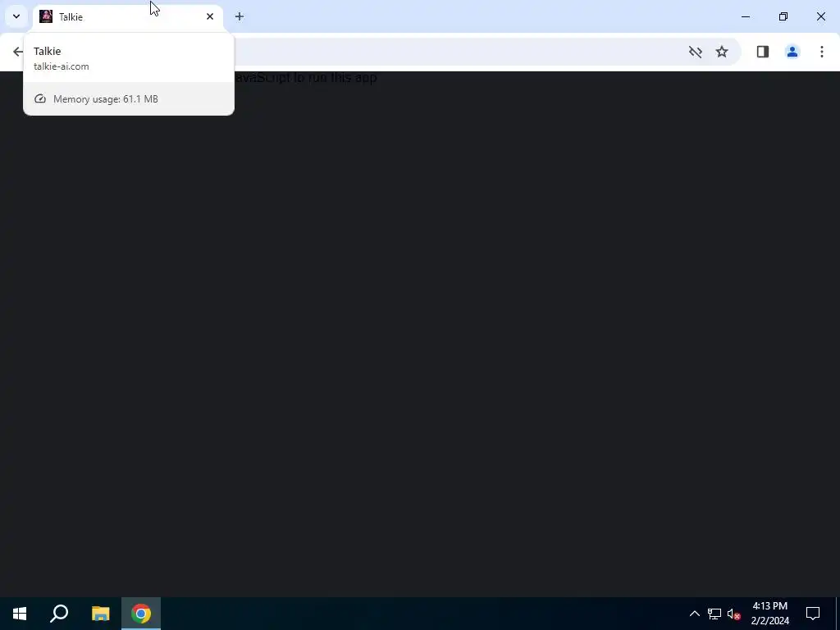The width and height of the screenshot is (840, 630).
Task: Restore down the Chrome window
Action: point(783,16)
